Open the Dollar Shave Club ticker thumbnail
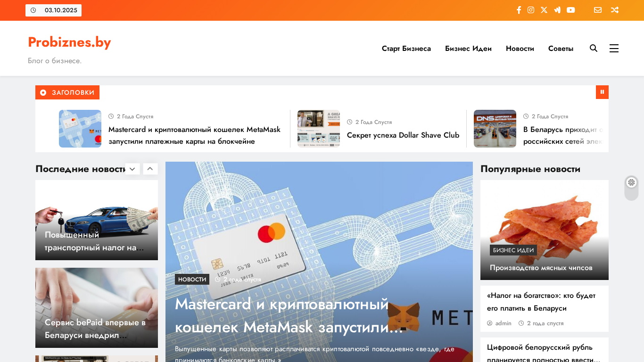Screen dimensions: 644x362 (x=319, y=129)
